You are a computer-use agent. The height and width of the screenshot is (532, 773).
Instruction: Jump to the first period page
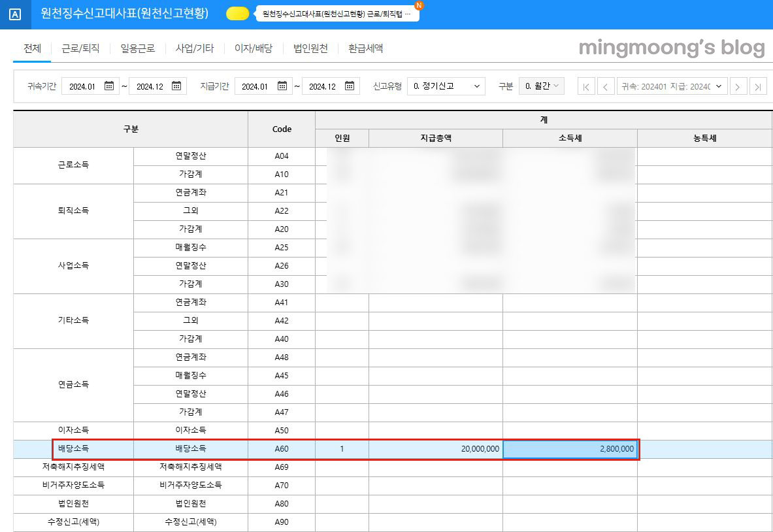coord(586,86)
